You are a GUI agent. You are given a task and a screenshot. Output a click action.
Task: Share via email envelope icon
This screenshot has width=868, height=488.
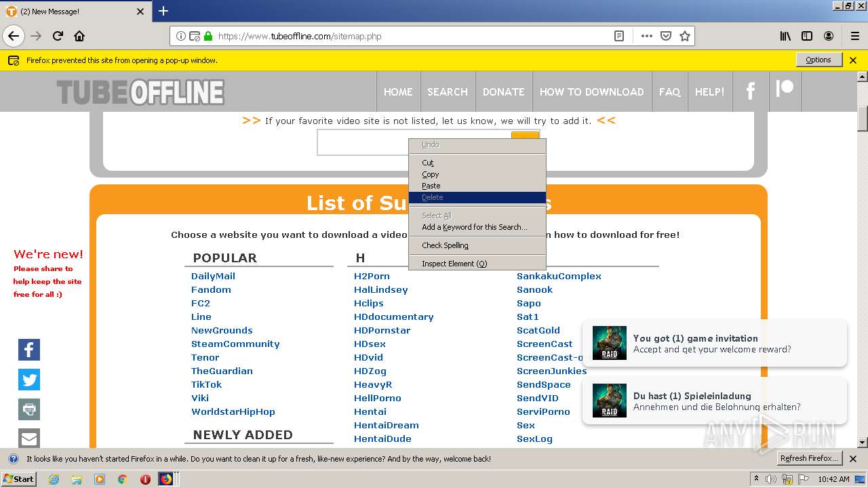tap(29, 438)
